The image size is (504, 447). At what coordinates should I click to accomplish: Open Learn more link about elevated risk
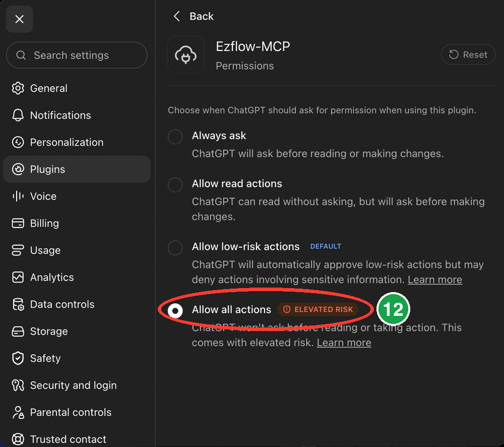344,343
